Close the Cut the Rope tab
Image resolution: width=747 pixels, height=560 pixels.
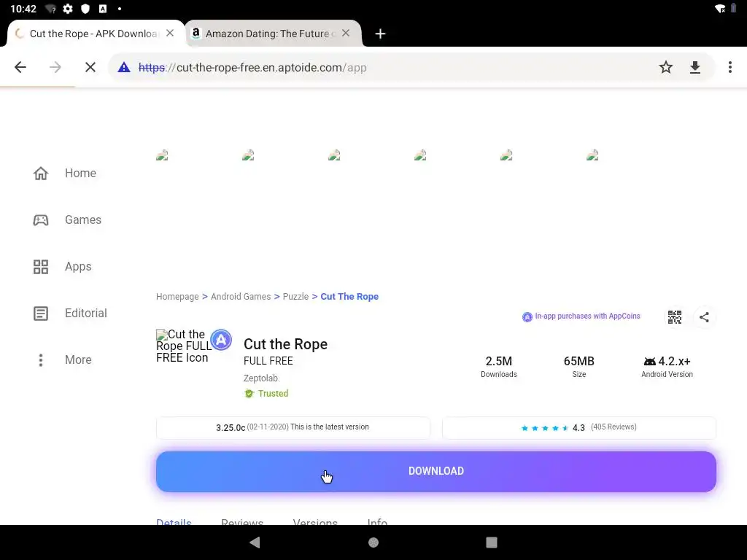(169, 34)
